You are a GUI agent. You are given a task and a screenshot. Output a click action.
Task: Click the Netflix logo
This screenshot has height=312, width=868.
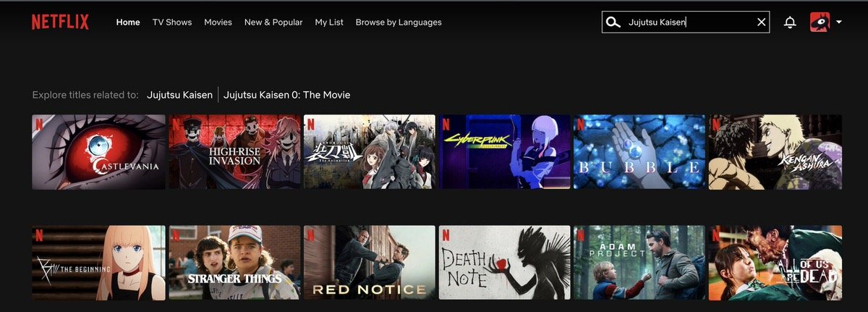coord(60,22)
